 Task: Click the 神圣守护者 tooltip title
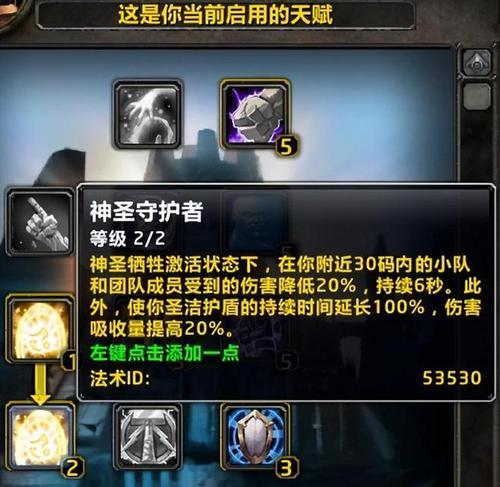[146, 212]
